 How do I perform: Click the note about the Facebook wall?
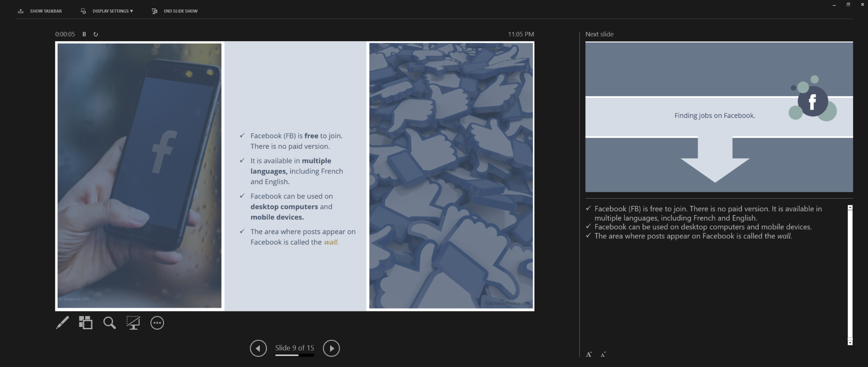pos(693,236)
